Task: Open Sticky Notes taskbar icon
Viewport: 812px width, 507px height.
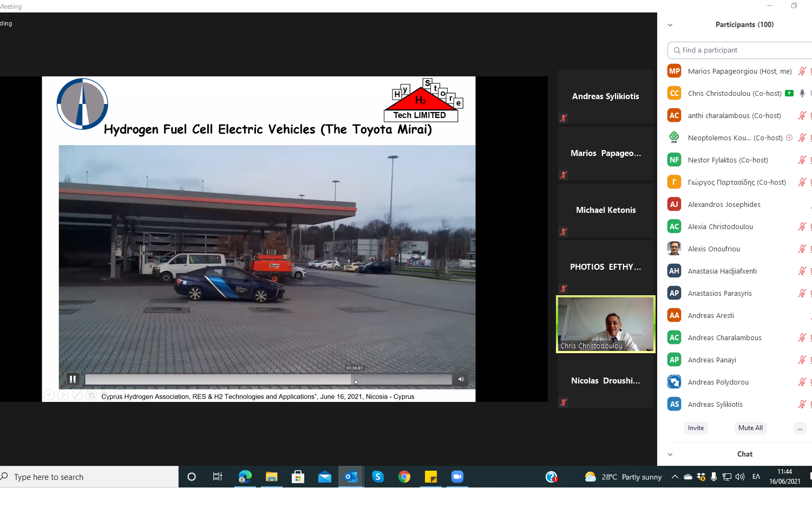Action: (431, 477)
